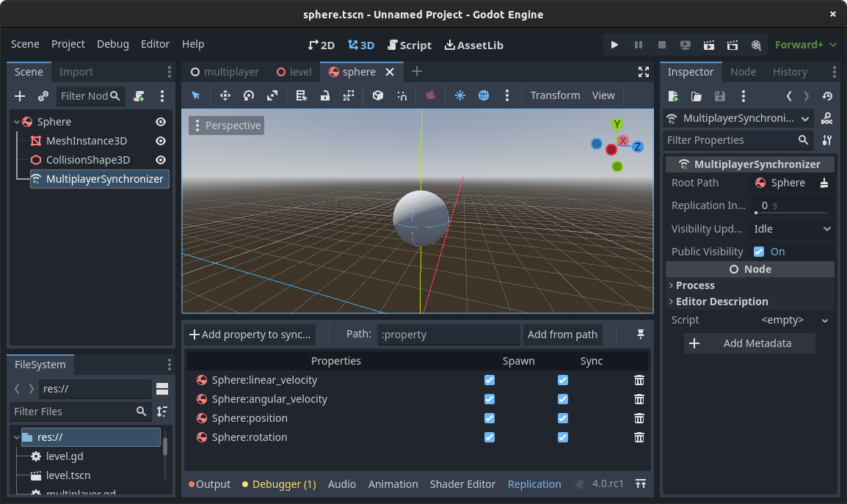Uncheck Sync for Sphere:angular_velocity

coord(563,399)
